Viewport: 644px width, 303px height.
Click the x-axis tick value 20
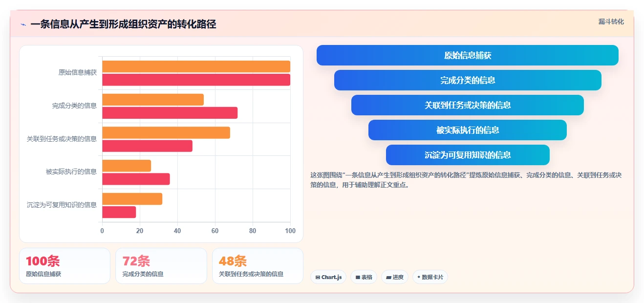point(140,231)
